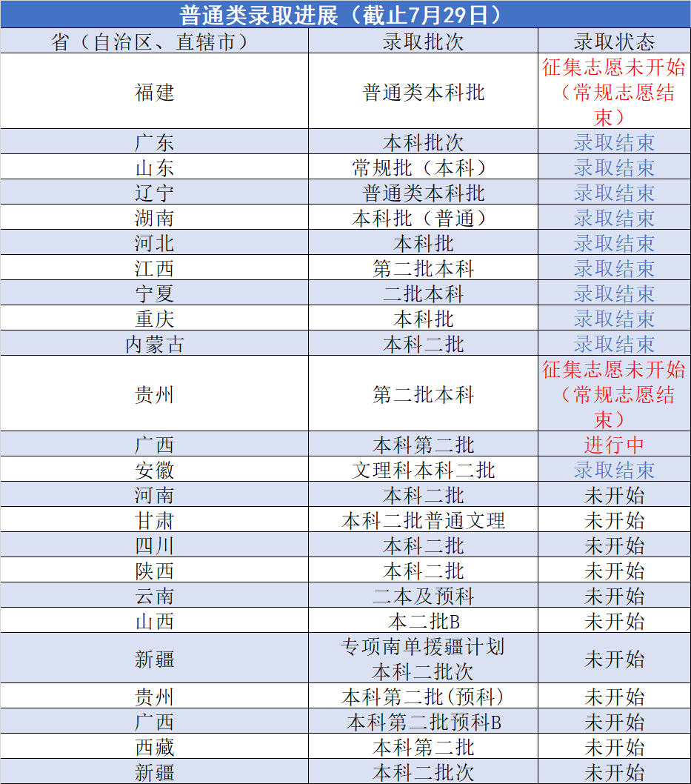Select the '本科第二批(预科)' cell
691x784 pixels.
423,697
